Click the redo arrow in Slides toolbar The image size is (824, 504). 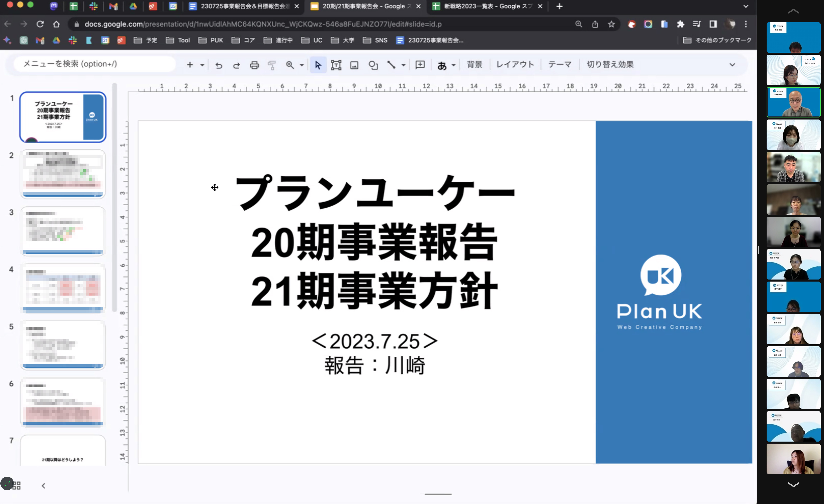[236, 65]
